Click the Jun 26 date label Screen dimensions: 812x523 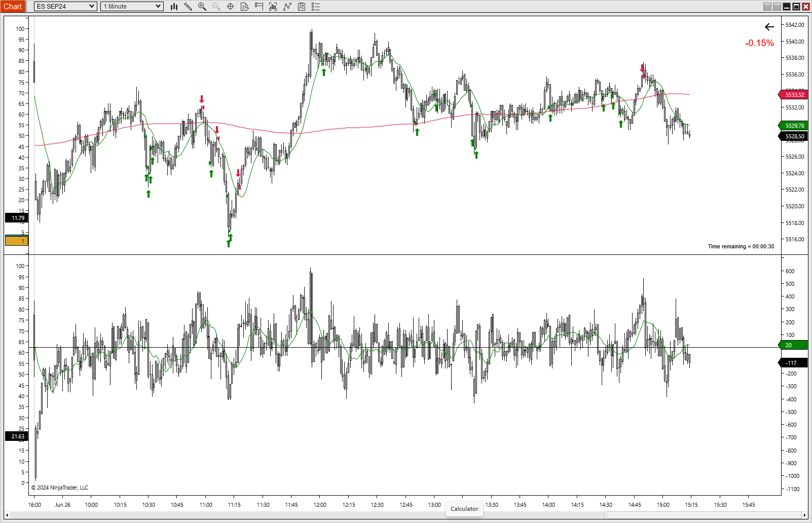point(63,505)
